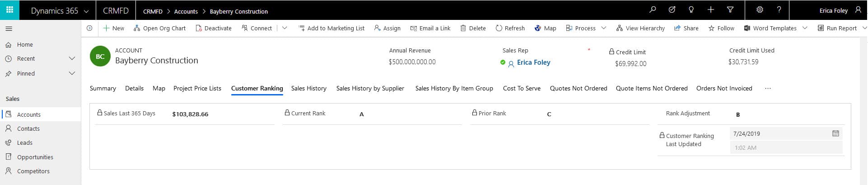Open Accounts in the Sales sidebar
Image resolution: width=868 pixels, height=185 pixels.
tap(40, 114)
